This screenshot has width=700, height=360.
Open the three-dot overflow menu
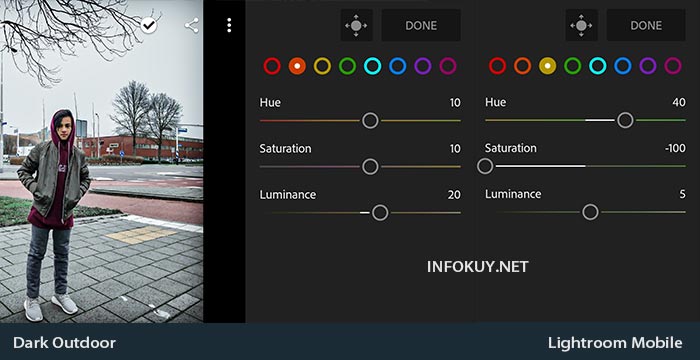(229, 25)
